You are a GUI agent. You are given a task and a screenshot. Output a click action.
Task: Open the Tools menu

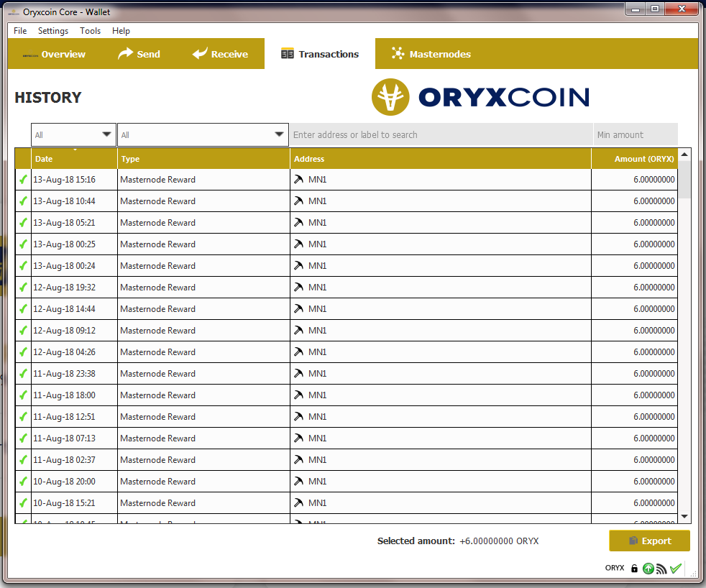click(90, 31)
